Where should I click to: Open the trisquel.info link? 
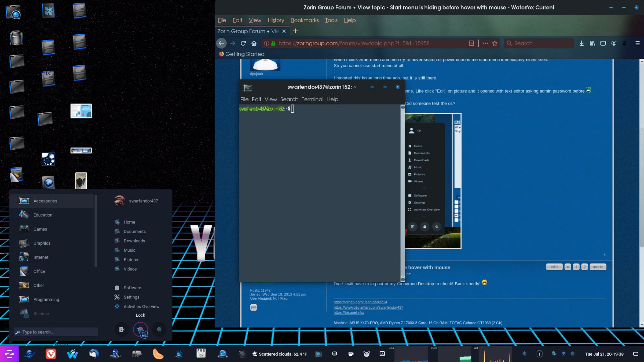click(349, 313)
